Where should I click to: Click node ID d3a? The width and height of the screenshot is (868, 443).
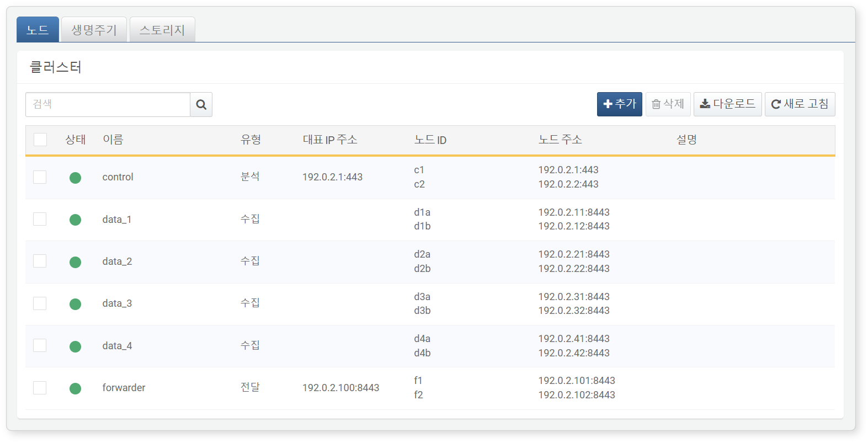tap(422, 297)
